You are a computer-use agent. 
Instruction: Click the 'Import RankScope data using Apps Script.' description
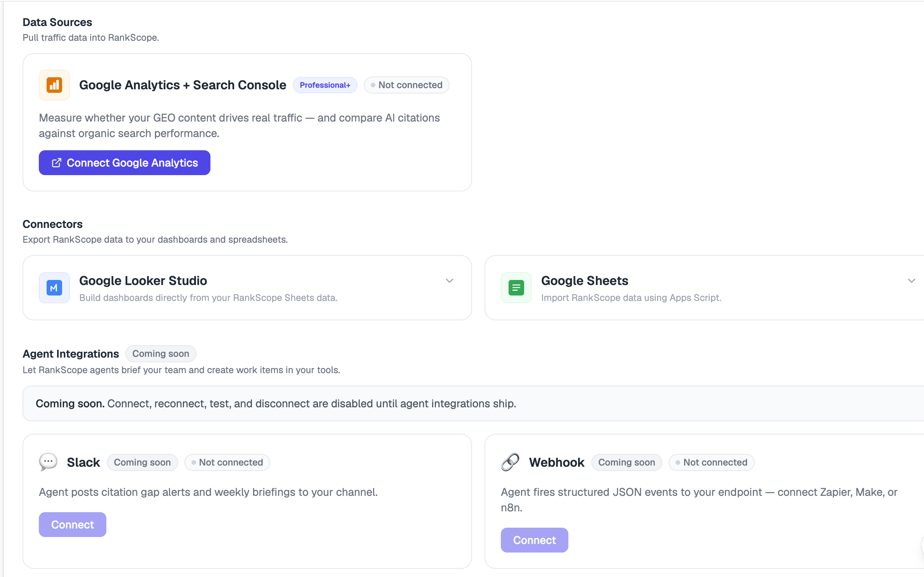(x=631, y=298)
